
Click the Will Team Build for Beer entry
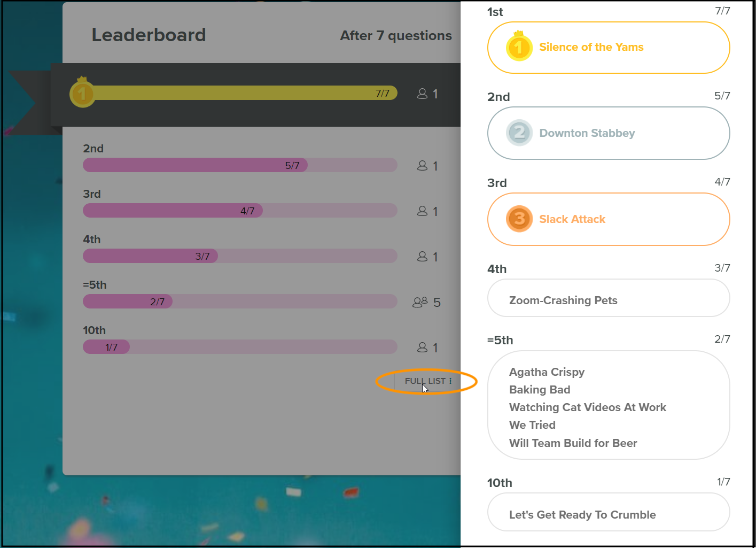pos(573,443)
